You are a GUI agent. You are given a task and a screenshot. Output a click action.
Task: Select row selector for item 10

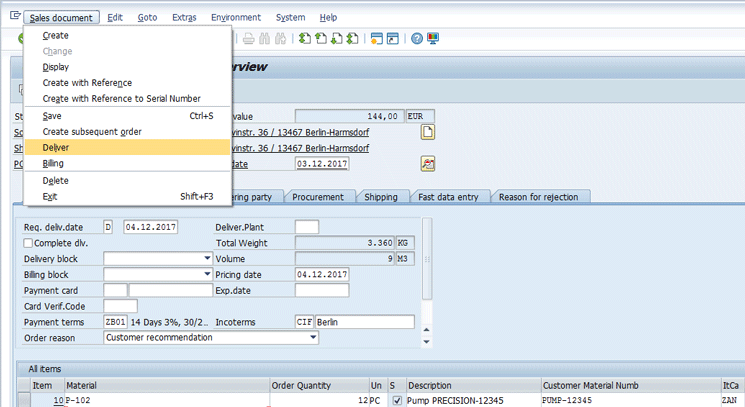(x=24, y=400)
